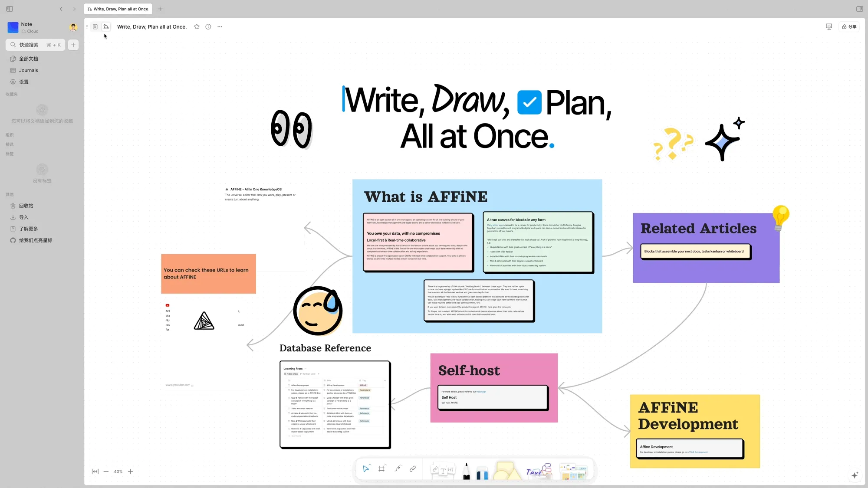The width and height of the screenshot is (868, 488).
Task: Zoom in with plus button
Action: (x=130, y=472)
